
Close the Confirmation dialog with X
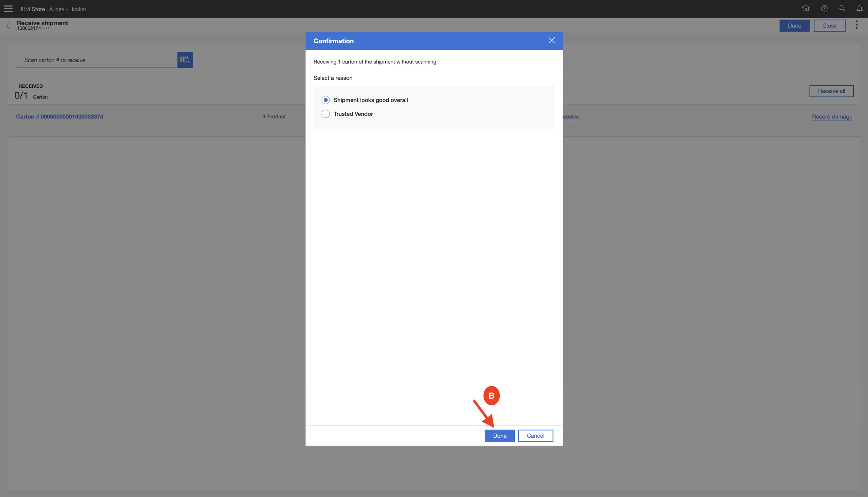551,41
